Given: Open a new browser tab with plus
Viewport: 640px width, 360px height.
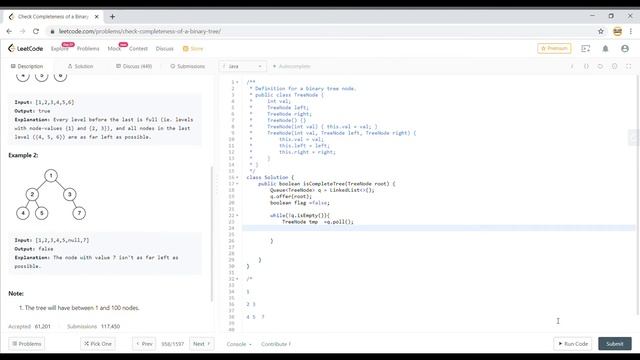Looking at the screenshot, I should [x=112, y=17].
